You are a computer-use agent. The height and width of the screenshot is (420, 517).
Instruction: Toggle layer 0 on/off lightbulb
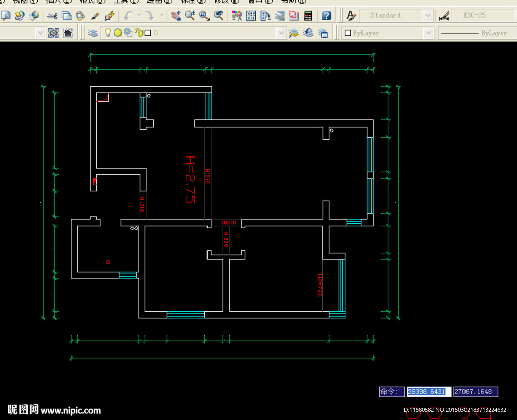[x=108, y=33]
